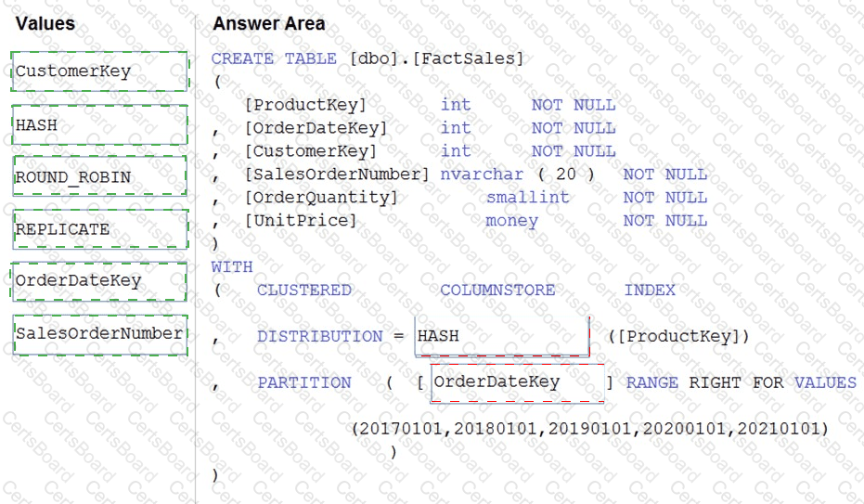Click the nvarchar data type text

tap(483, 174)
